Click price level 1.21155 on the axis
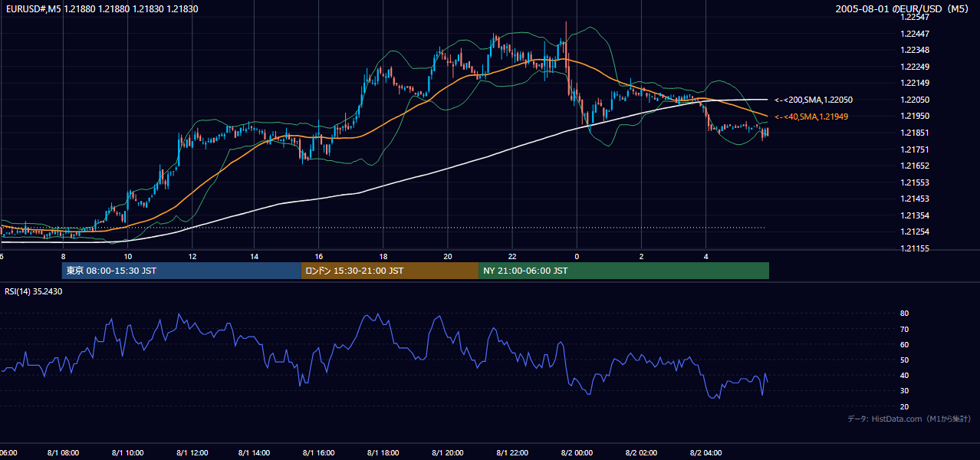Viewport: 980px width, 460px height. 916,248
